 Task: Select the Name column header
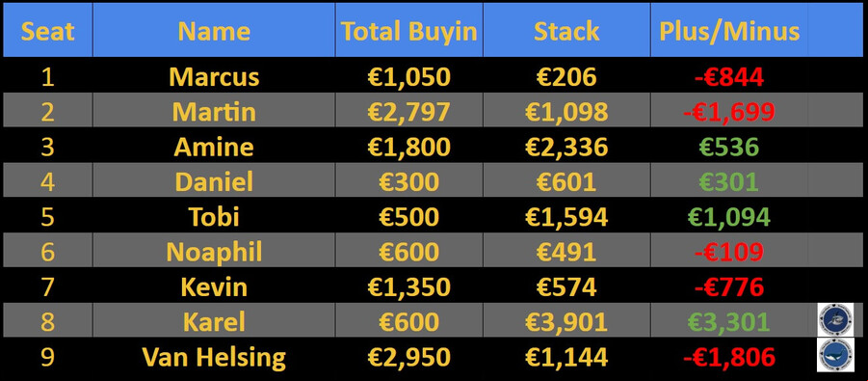coord(214,31)
